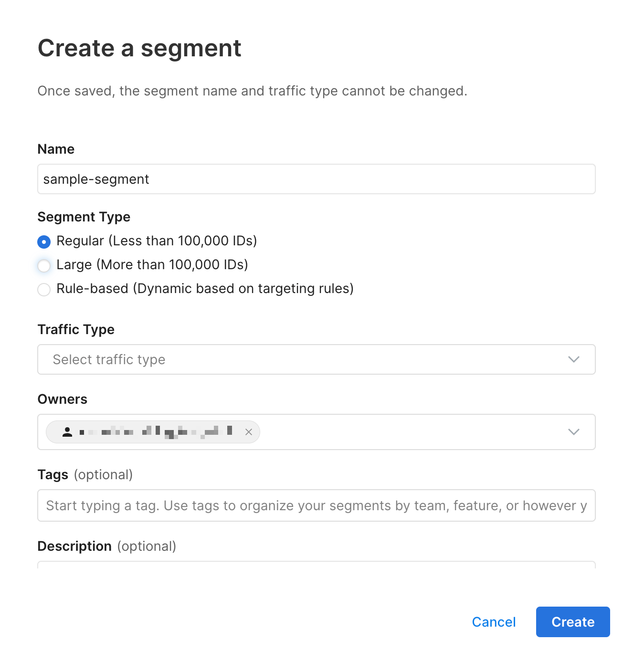Choose the Large segment type radio button
The width and height of the screenshot is (634, 672).
click(x=44, y=266)
